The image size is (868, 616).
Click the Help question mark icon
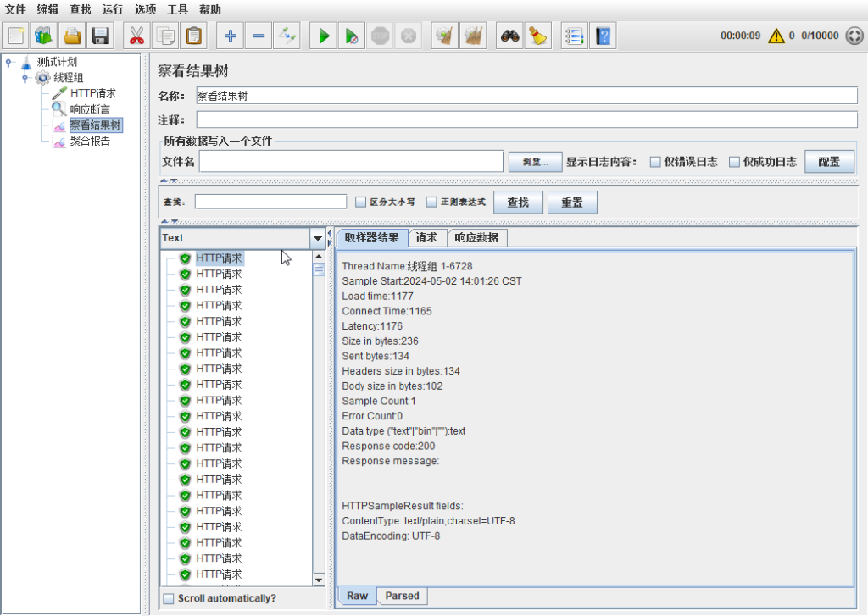pyautogui.click(x=602, y=36)
